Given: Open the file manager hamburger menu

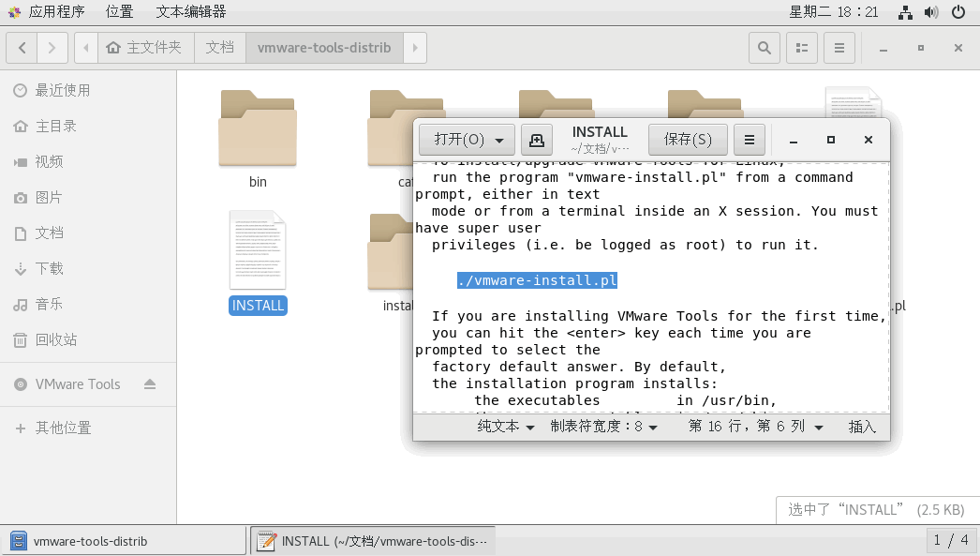Looking at the screenshot, I should point(839,48).
